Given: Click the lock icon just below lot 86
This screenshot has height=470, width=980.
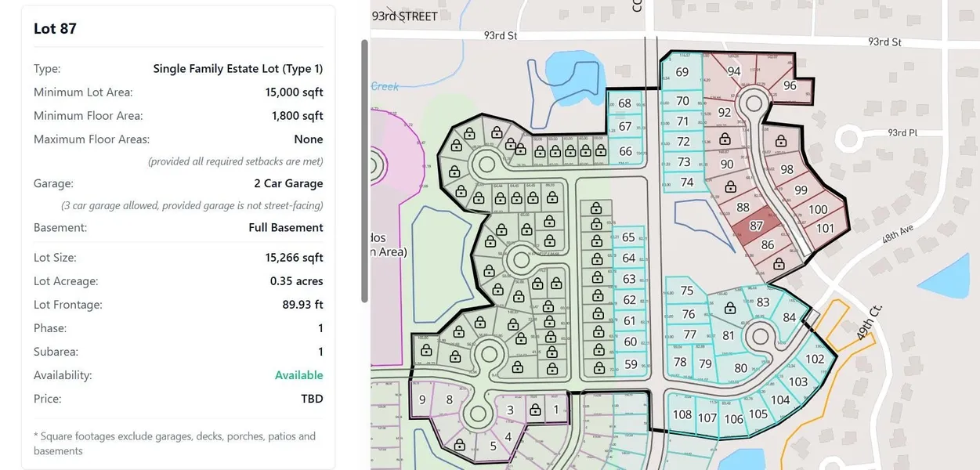Looking at the screenshot, I should coord(778,265).
